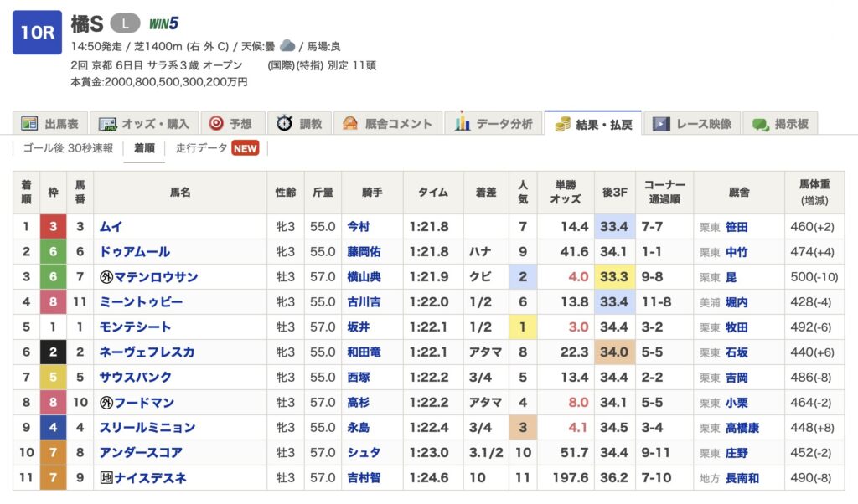Open jockey 今村's profile
This screenshot has height=504, width=858.
[359, 227]
